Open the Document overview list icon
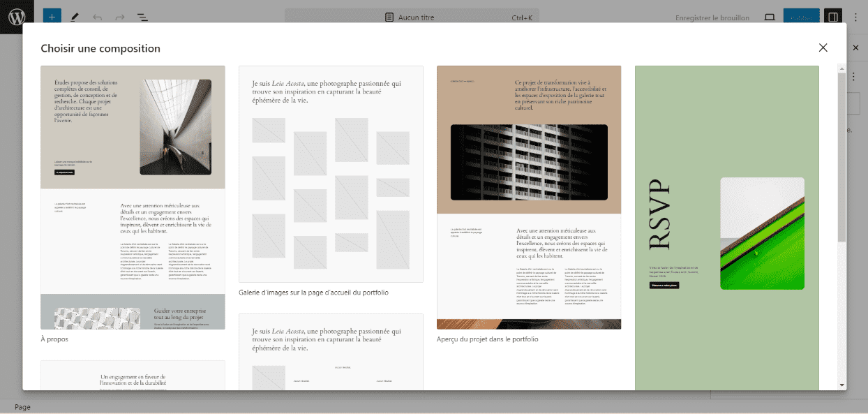 click(x=142, y=17)
